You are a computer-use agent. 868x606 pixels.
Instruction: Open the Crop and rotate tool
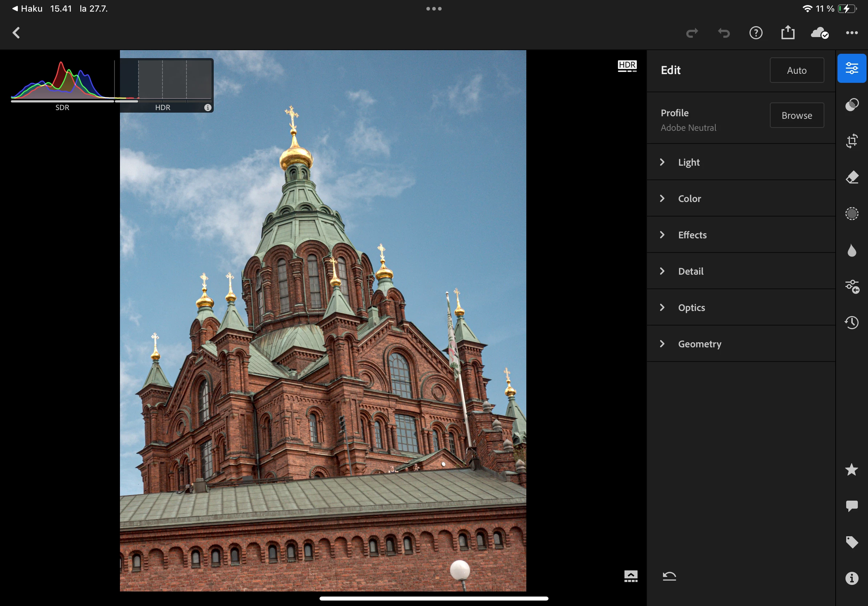coord(851,141)
